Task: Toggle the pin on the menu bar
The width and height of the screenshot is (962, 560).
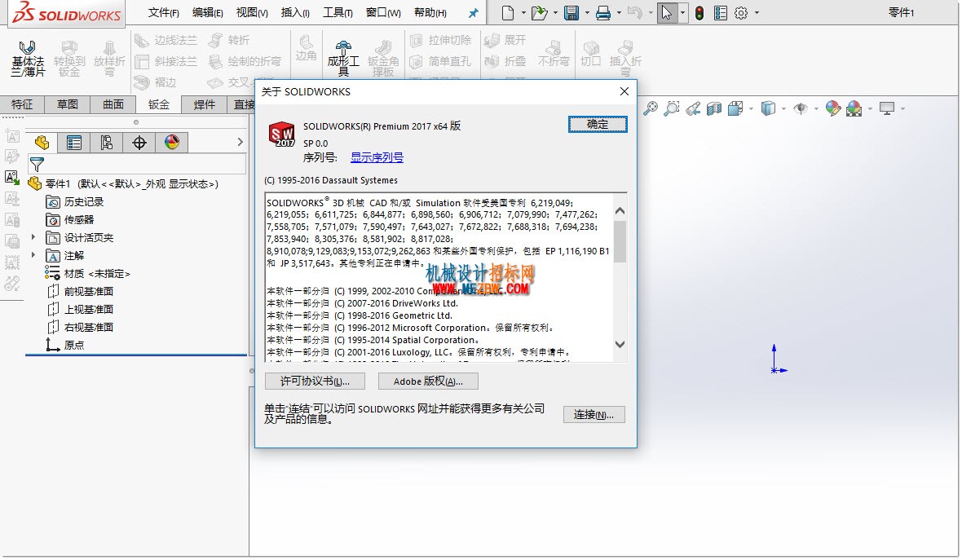Action: pos(473,13)
